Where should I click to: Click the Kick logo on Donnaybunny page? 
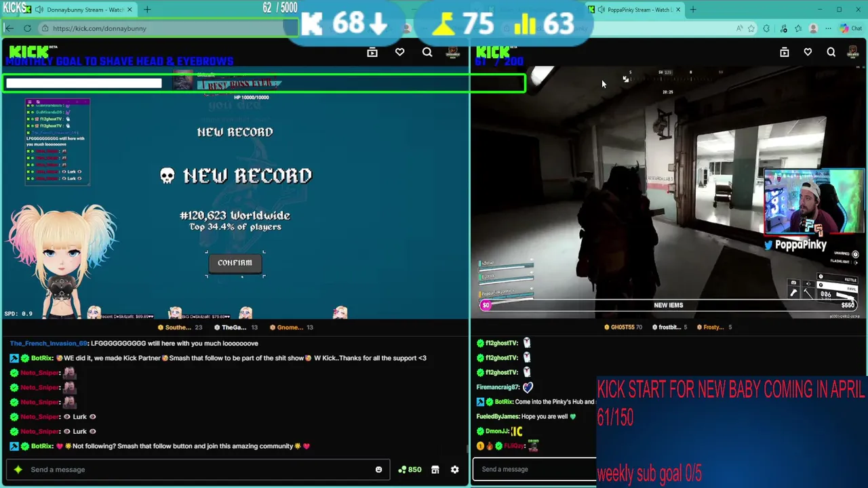(29, 52)
